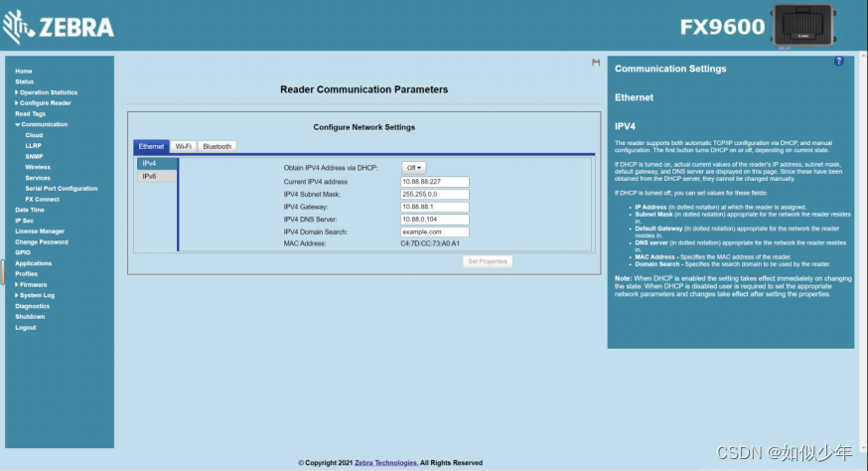This screenshot has width=868, height=471.
Task: Open IP Sec settings
Action: pyautogui.click(x=25, y=221)
